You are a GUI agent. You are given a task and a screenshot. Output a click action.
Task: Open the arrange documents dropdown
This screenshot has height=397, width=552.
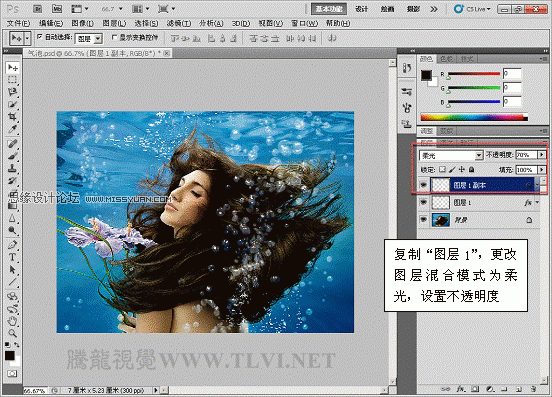[x=141, y=9]
